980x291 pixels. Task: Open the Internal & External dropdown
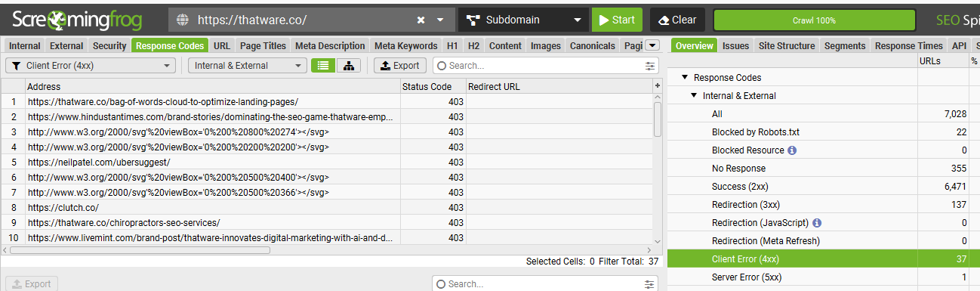[x=248, y=66]
